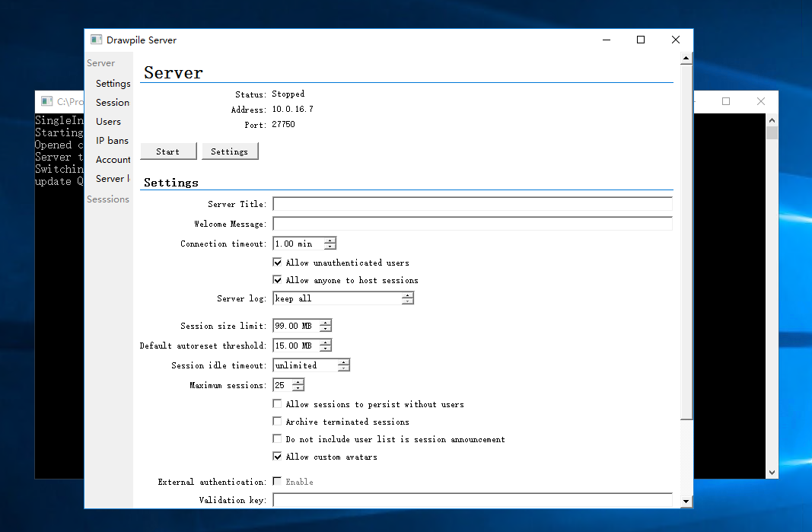812x532 pixels.
Task: Click the Status value Stopped
Action: click(x=288, y=94)
